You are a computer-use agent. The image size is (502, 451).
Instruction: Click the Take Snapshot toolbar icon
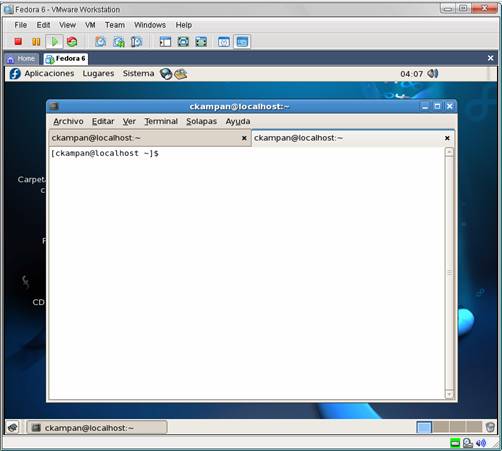point(101,42)
